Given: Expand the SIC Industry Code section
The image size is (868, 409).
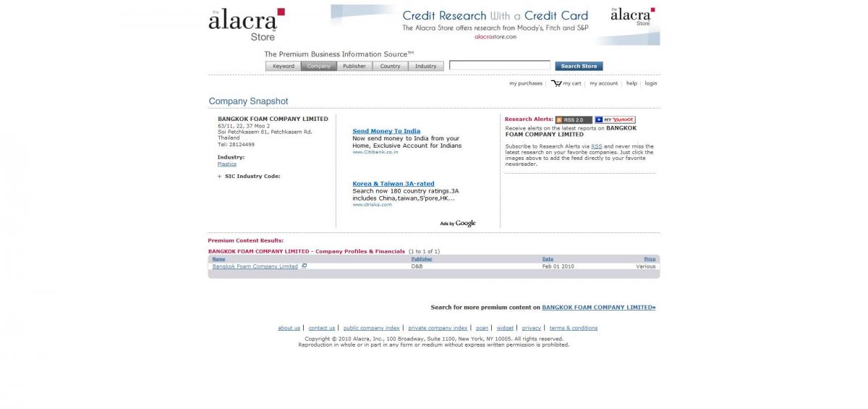Looking at the screenshot, I should (220, 177).
